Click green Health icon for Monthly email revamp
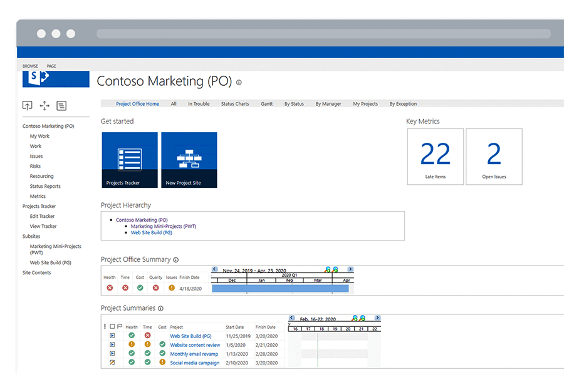The height and width of the screenshot is (392, 564). (x=132, y=353)
